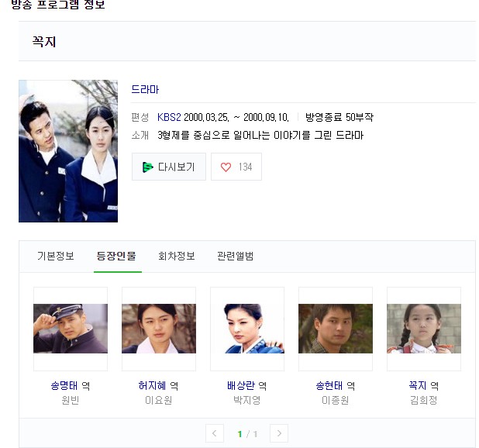Click the 송명태 character name link
This screenshot has height=448, width=479.
pyautogui.click(x=64, y=386)
